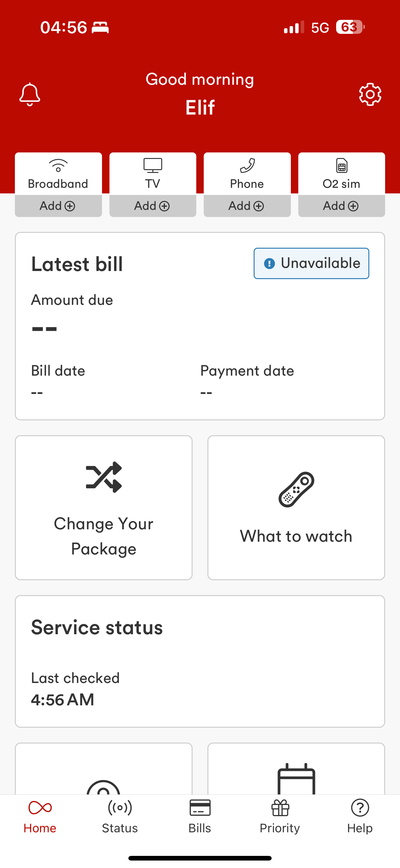Screen dimensions: 400x868
Task: Open the Priority tab
Action: (x=280, y=816)
